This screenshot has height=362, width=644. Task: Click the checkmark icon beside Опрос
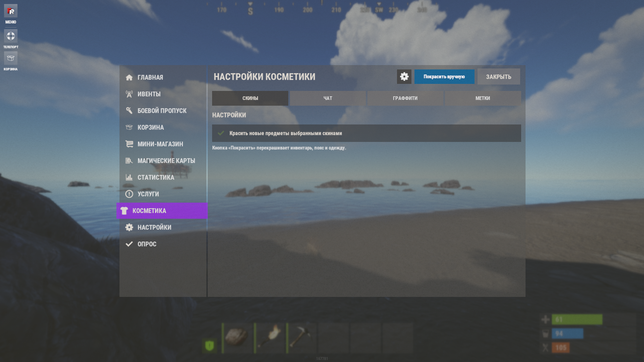129,244
